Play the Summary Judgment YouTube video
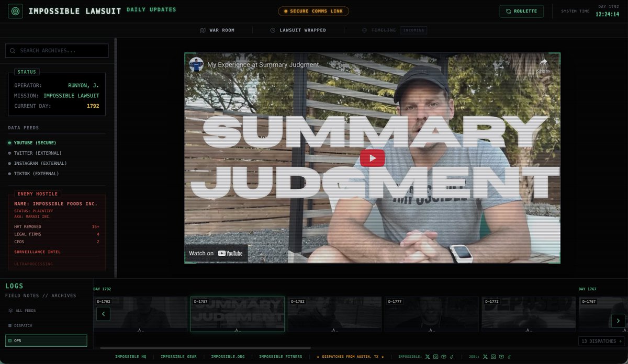The width and height of the screenshot is (628, 364). pos(372,158)
